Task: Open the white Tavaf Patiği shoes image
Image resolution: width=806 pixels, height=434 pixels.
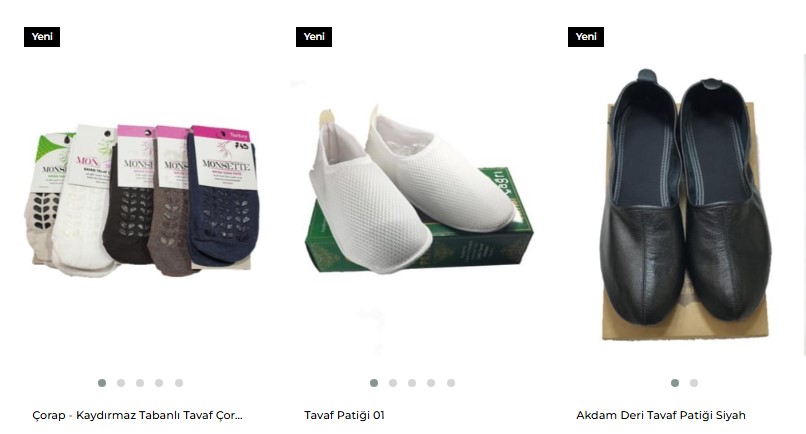Action: (420, 190)
